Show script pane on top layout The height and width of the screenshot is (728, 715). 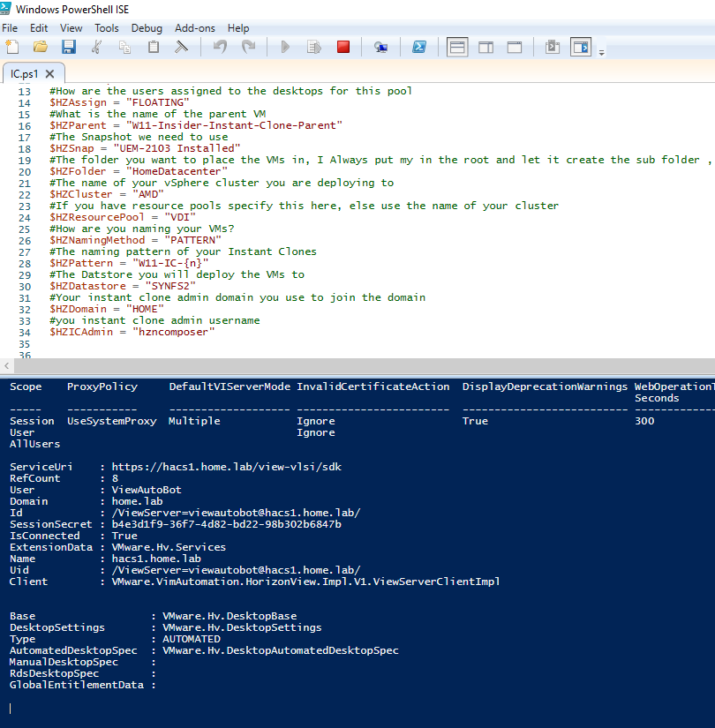(x=457, y=47)
